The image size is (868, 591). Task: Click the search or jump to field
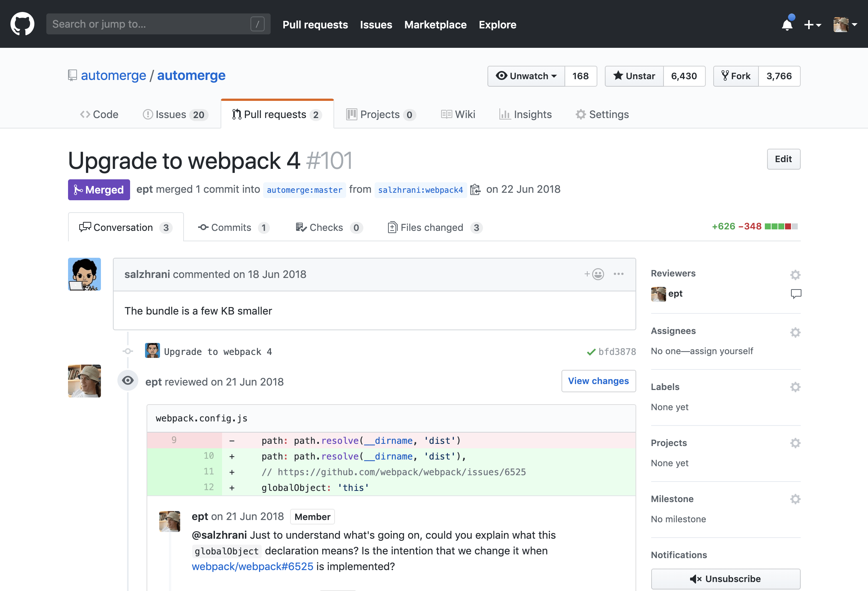(150, 24)
